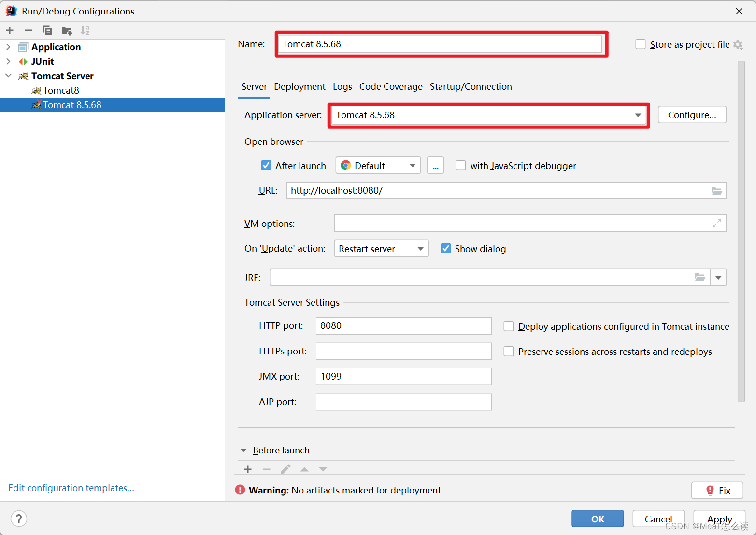Open the Default browser dropdown
Screen dimensions: 756x535
378,166
